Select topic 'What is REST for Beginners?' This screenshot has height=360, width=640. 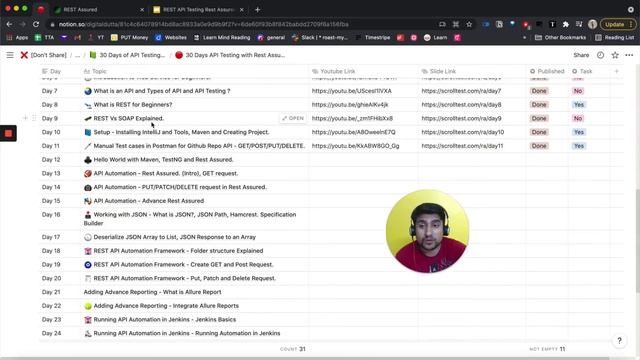coord(133,105)
